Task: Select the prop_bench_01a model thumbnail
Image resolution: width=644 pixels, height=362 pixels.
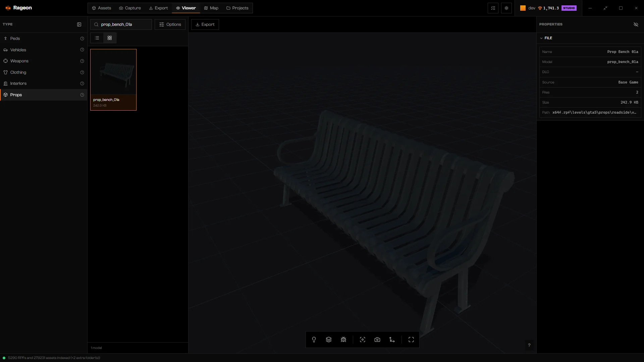Action: [113, 80]
